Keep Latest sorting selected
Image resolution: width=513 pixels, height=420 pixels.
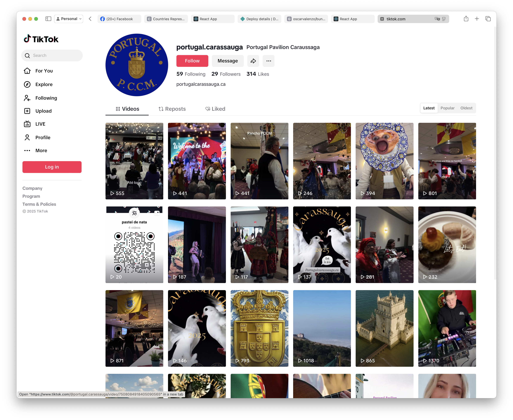tap(429, 108)
